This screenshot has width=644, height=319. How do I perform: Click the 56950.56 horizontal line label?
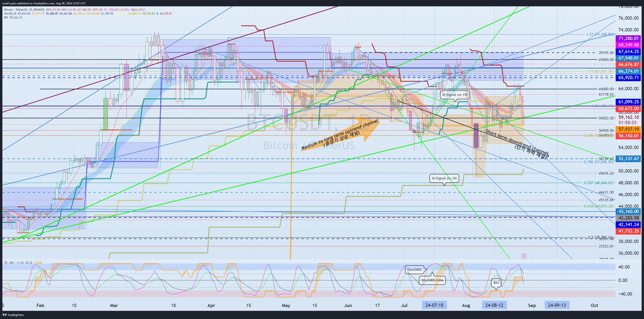coord(606,130)
